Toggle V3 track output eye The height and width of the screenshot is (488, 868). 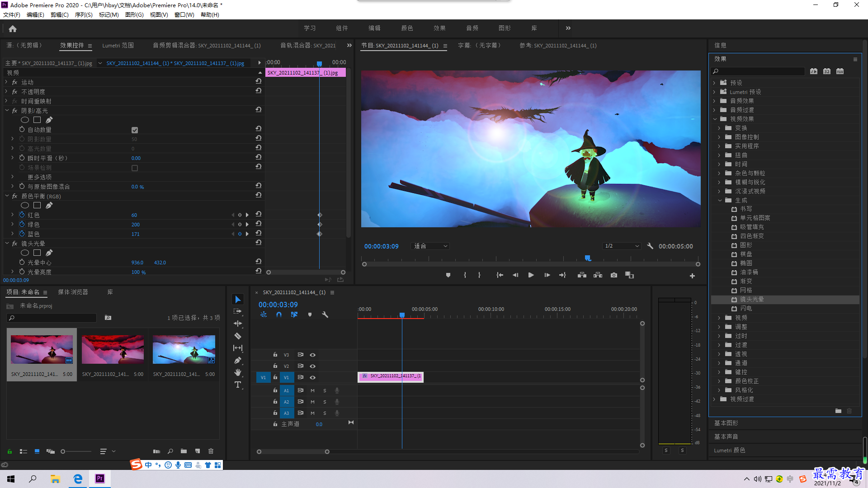312,355
